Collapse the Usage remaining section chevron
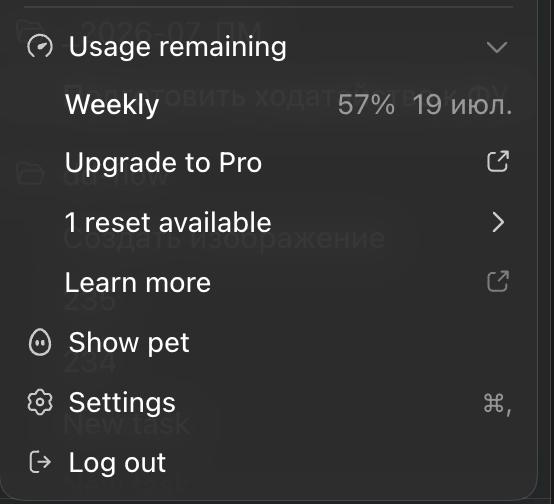The height and width of the screenshot is (504, 554). coord(497,47)
